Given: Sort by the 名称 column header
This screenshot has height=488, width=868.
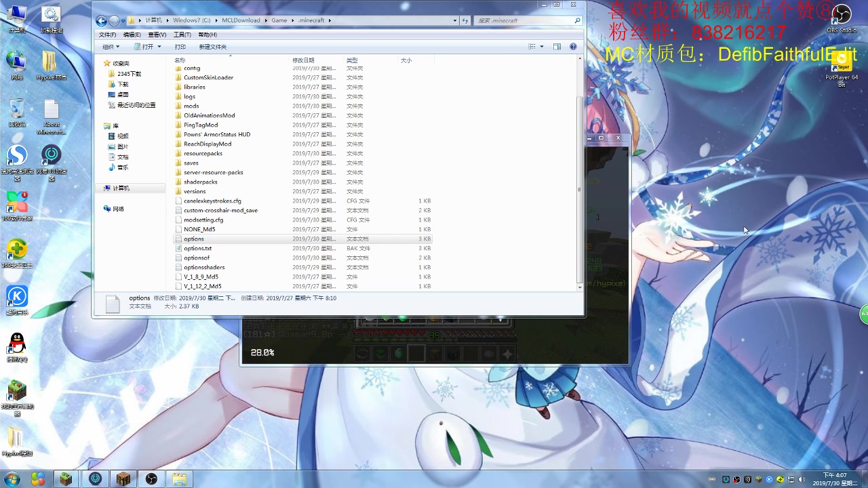Looking at the screenshot, I should pyautogui.click(x=180, y=60).
